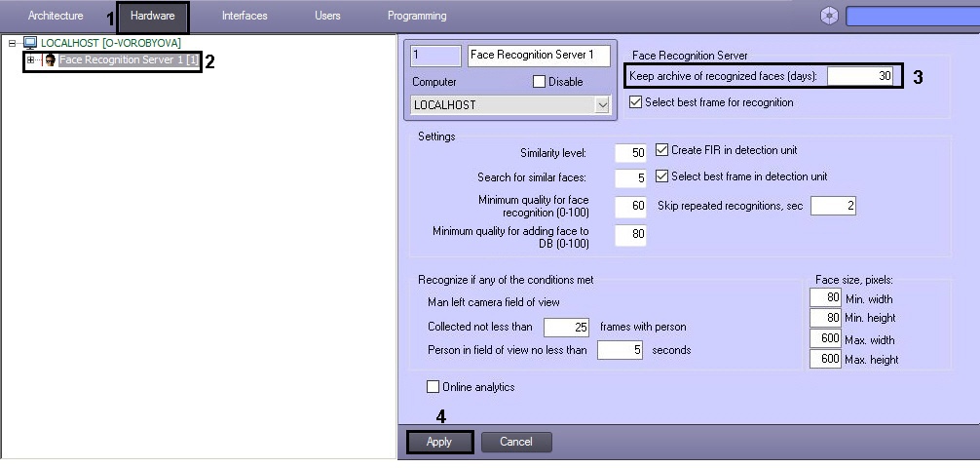Click the Search for similar faces field
980x468 pixels.
[x=630, y=178]
